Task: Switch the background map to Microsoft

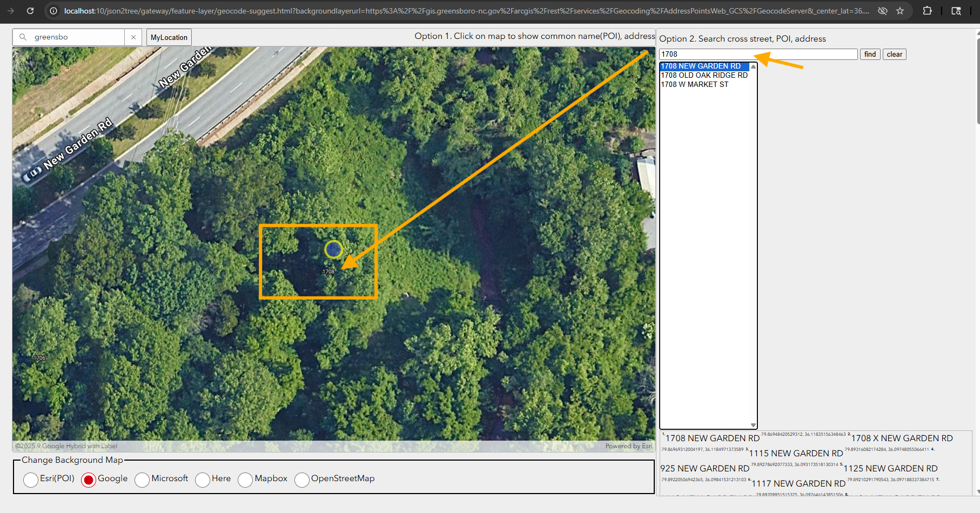Action: [142, 480]
